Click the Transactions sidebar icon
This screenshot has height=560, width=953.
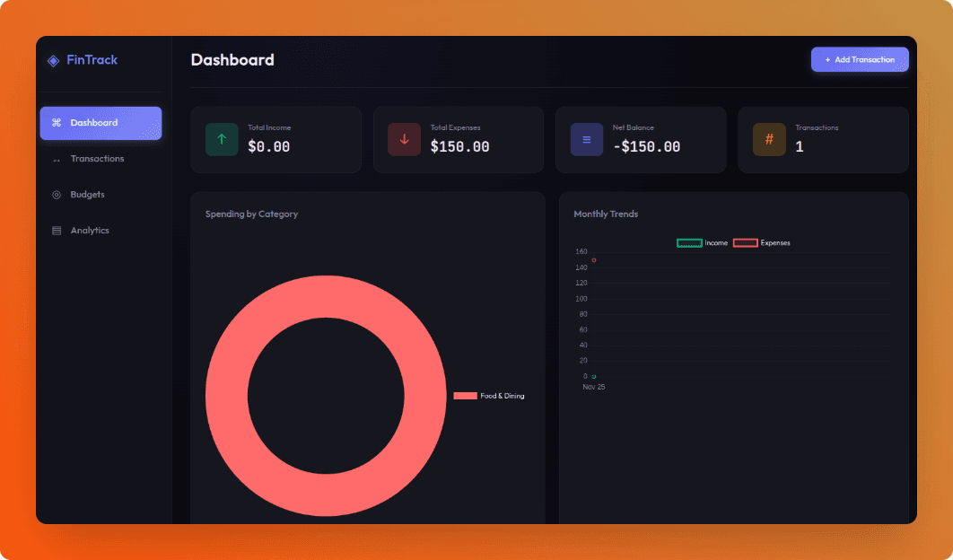coord(56,159)
